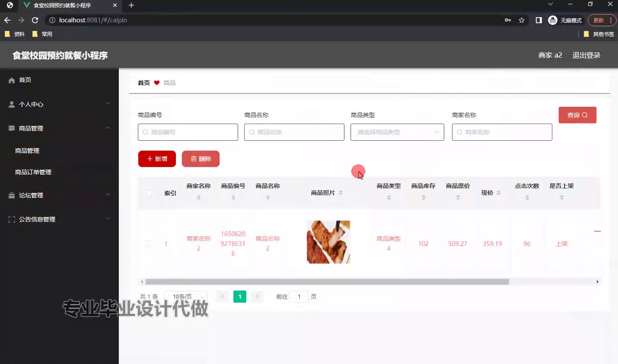This screenshot has width=618, height=364.
Task: Open the tab search chevron
Action: (x=551, y=4)
